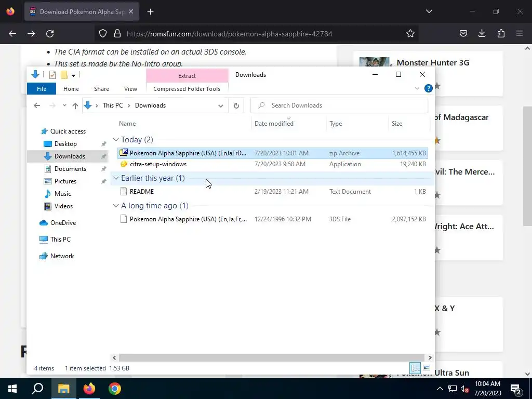Open Documents in navigation pane

[x=70, y=169]
